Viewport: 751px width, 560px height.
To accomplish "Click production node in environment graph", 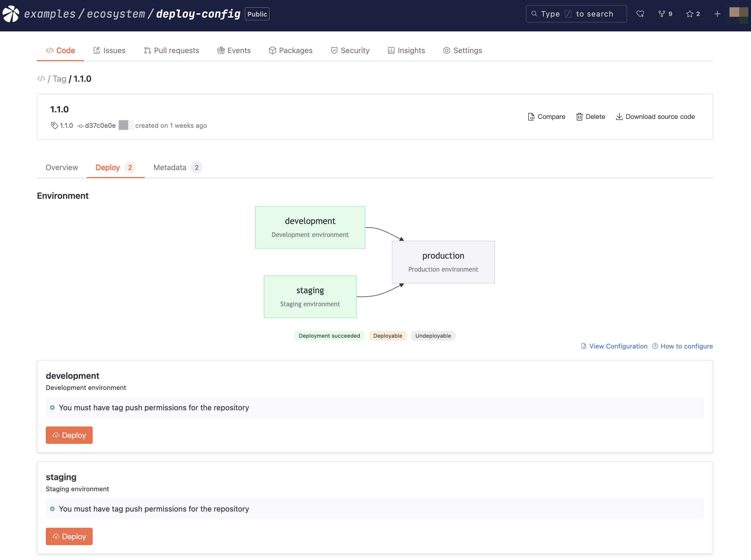I will coord(443,262).
